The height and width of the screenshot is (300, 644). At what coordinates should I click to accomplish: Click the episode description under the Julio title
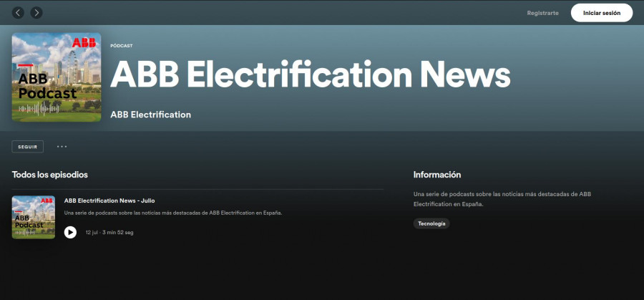pyautogui.click(x=173, y=213)
